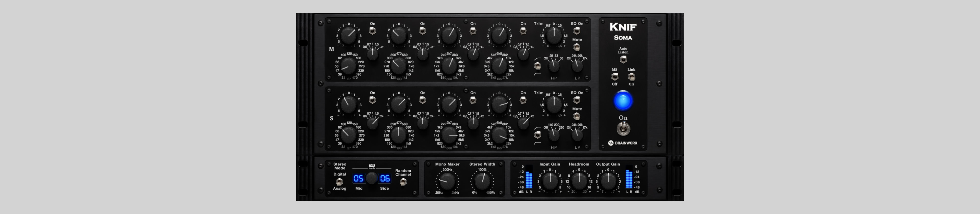Toggle S channel 100–1k8 band On switch

(423, 100)
